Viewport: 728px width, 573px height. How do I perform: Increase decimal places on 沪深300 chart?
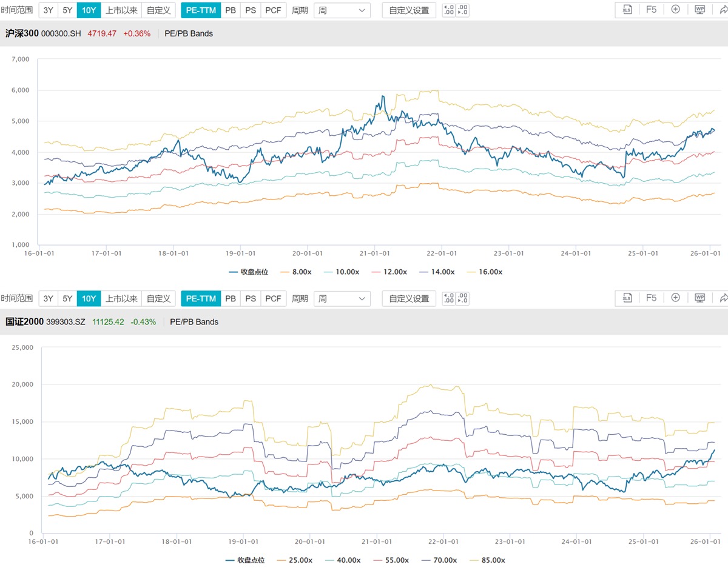point(448,10)
